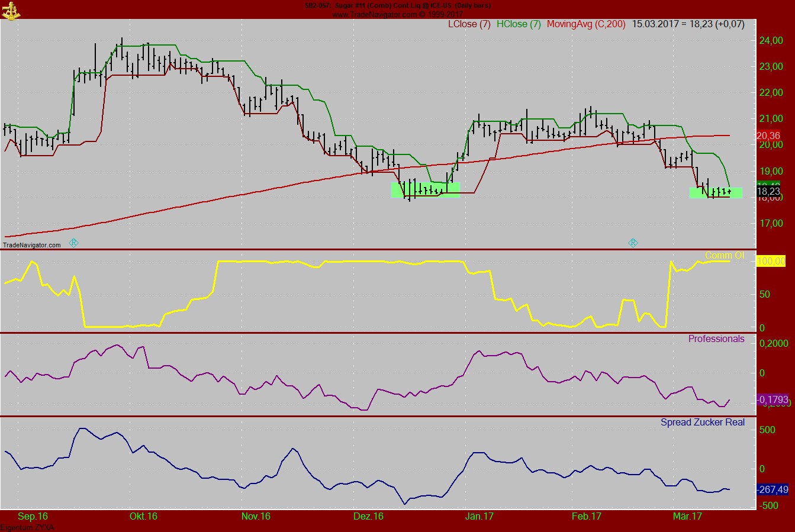
Task: Click the TradeNavigator.com watermark on chart
Action: pos(32,245)
